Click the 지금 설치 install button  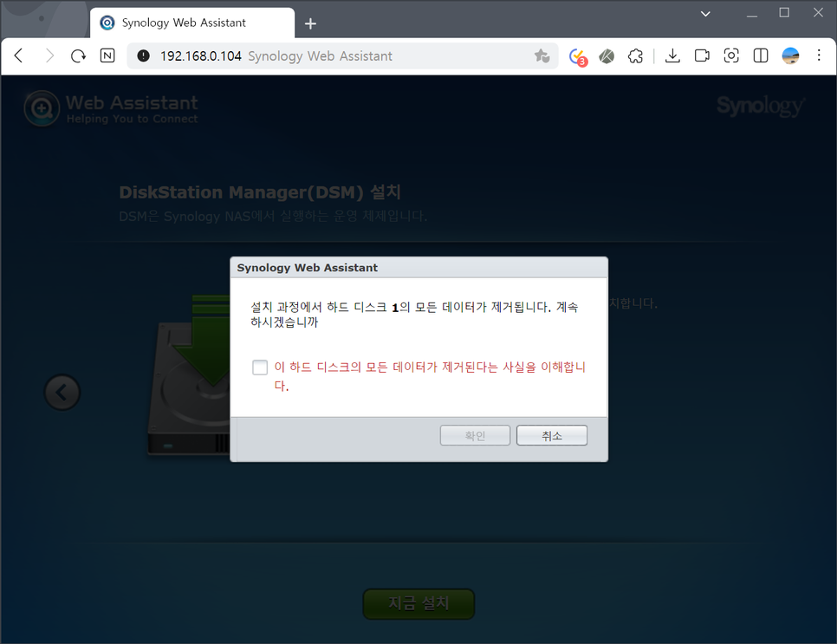[418, 604]
